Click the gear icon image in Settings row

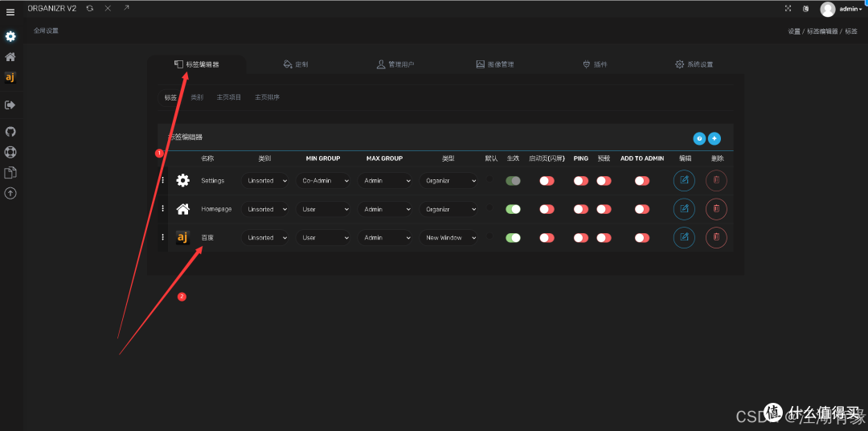pos(182,180)
